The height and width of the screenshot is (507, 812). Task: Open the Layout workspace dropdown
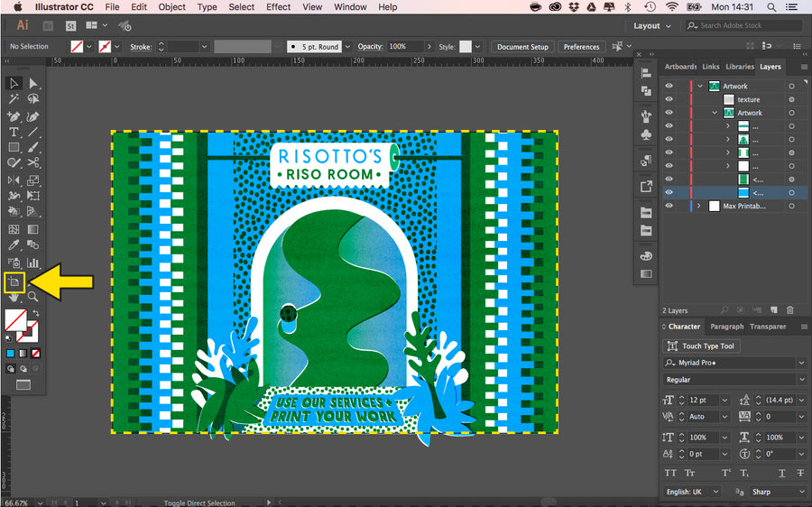tap(651, 26)
